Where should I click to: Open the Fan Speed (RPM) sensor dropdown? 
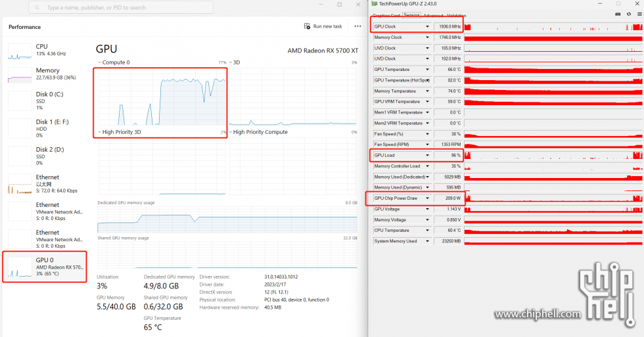click(427, 145)
